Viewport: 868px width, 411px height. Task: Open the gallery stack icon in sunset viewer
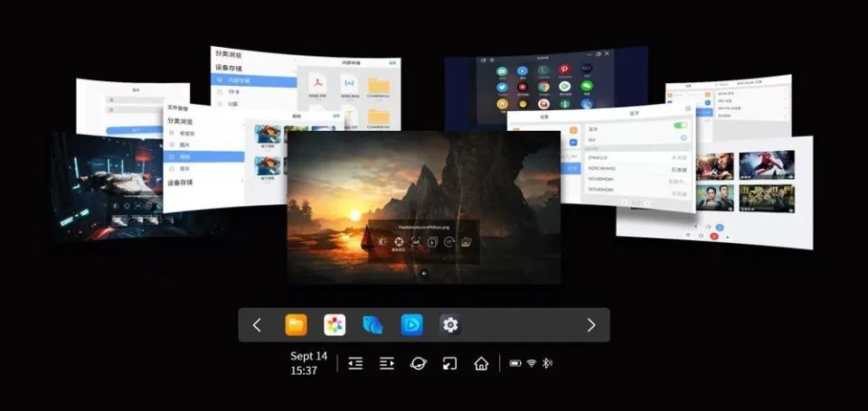(x=467, y=242)
